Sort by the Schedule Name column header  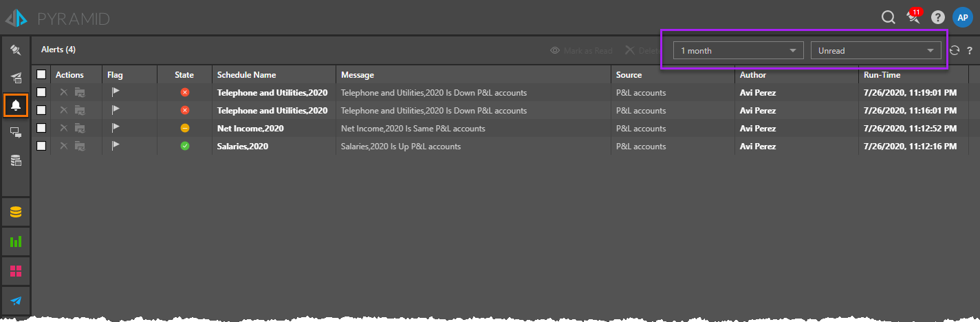[x=246, y=75]
